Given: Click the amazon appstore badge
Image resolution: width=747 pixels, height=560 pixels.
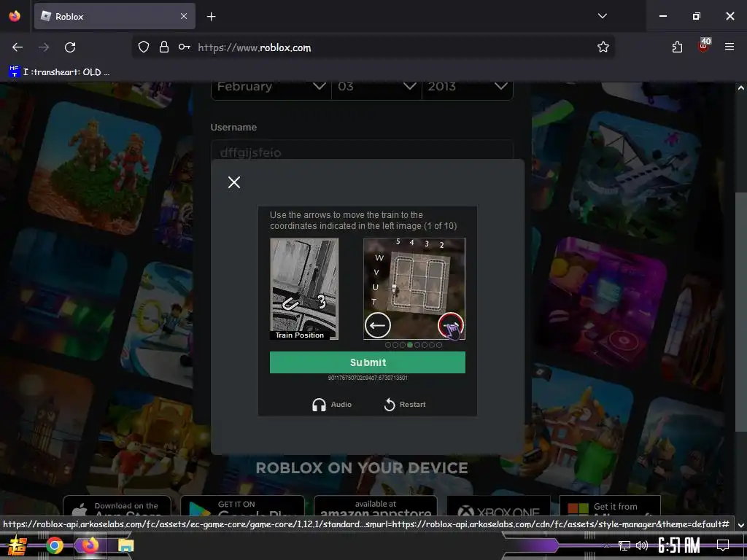Looking at the screenshot, I should [376, 507].
